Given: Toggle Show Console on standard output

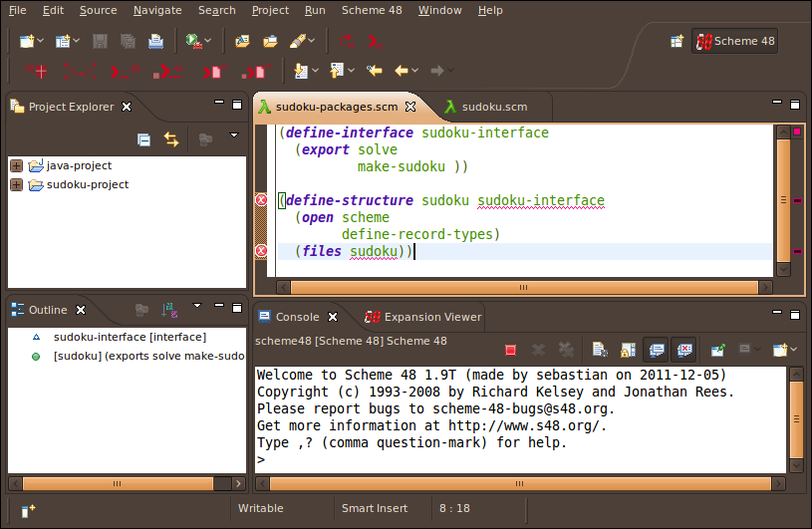Looking at the screenshot, I should [657, 350].
